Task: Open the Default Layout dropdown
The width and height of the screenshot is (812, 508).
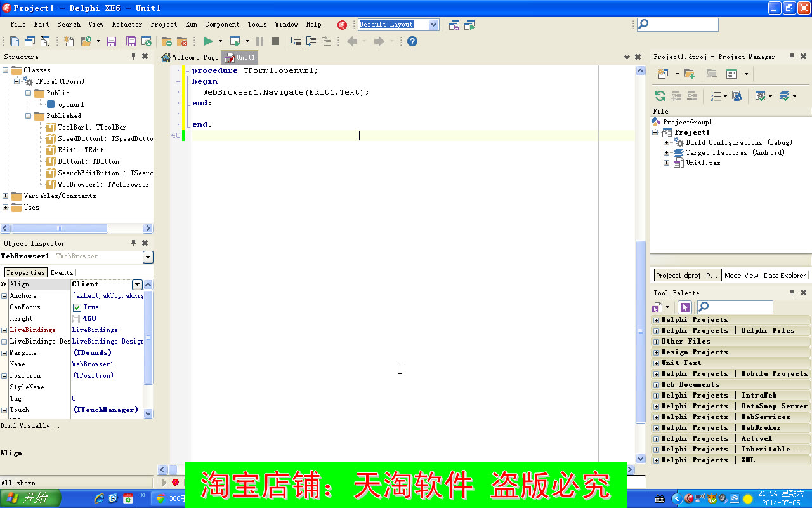Action: pyautogui.click(x=434, y=24)
